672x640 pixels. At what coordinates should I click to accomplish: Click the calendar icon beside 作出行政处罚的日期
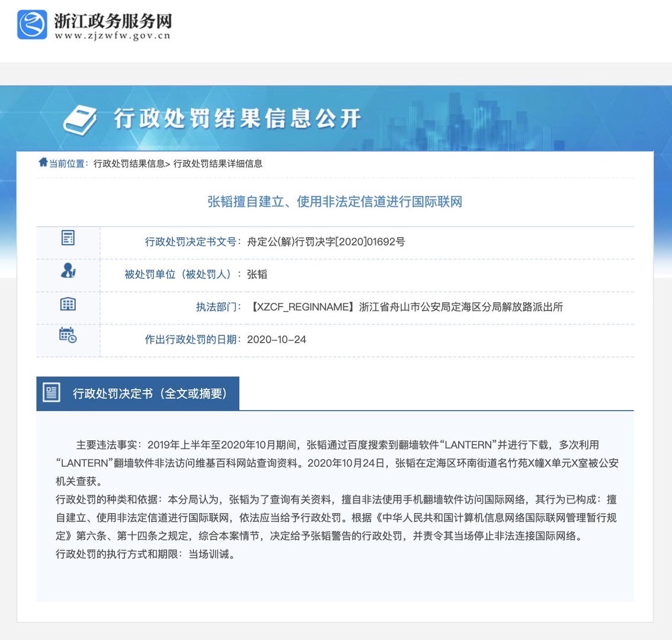click(x=68, y=335)
